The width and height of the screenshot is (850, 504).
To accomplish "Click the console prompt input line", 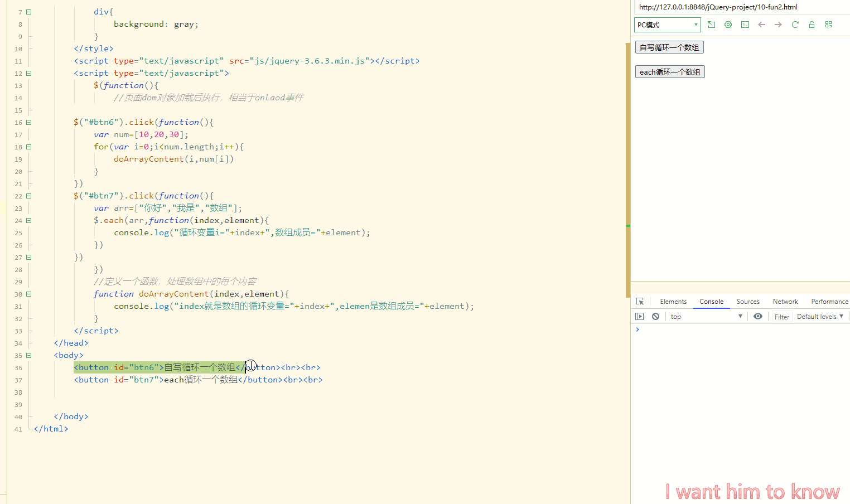I will pyautogui.click(x=742, y=329).
